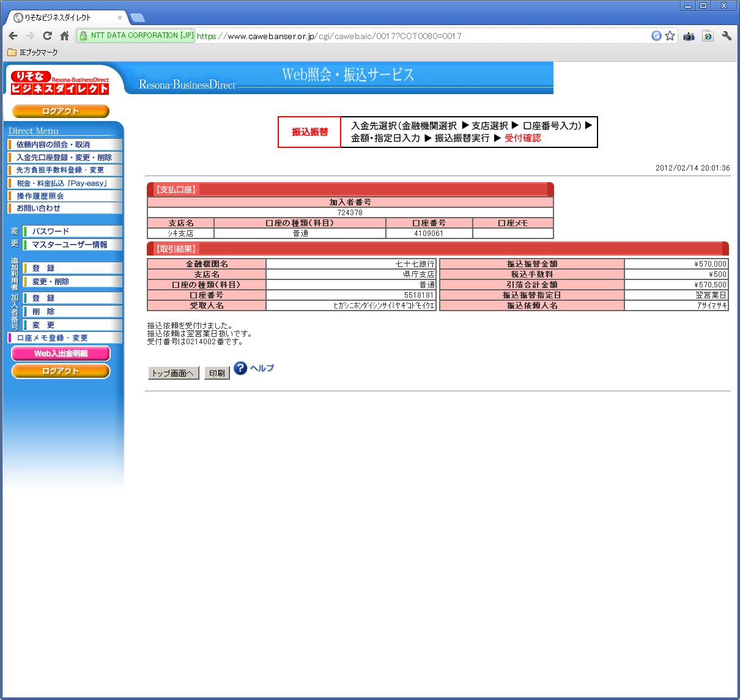Viewport: 740px width, 700px height.
Task: Open 変更 under 加入者番号
Action: (72, 325)
